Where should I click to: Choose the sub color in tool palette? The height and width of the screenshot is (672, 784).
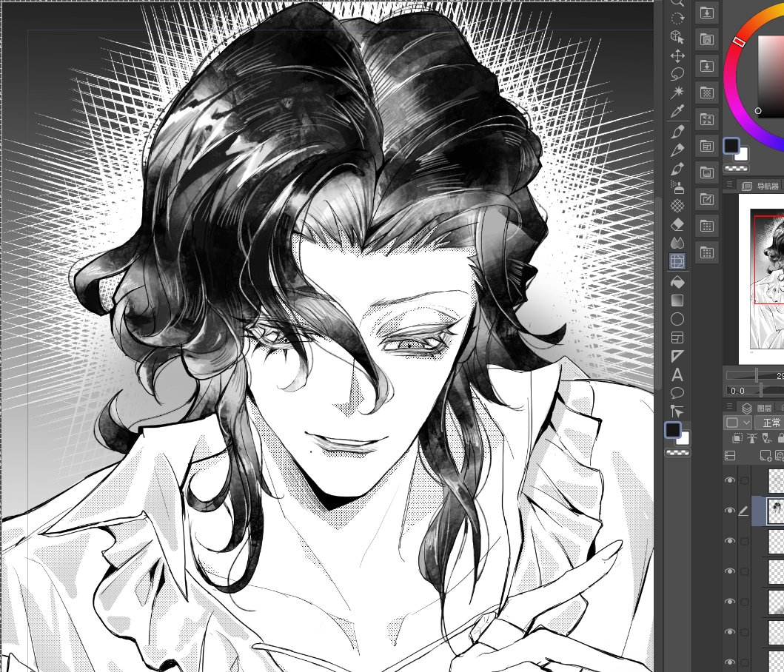(683, 438)
